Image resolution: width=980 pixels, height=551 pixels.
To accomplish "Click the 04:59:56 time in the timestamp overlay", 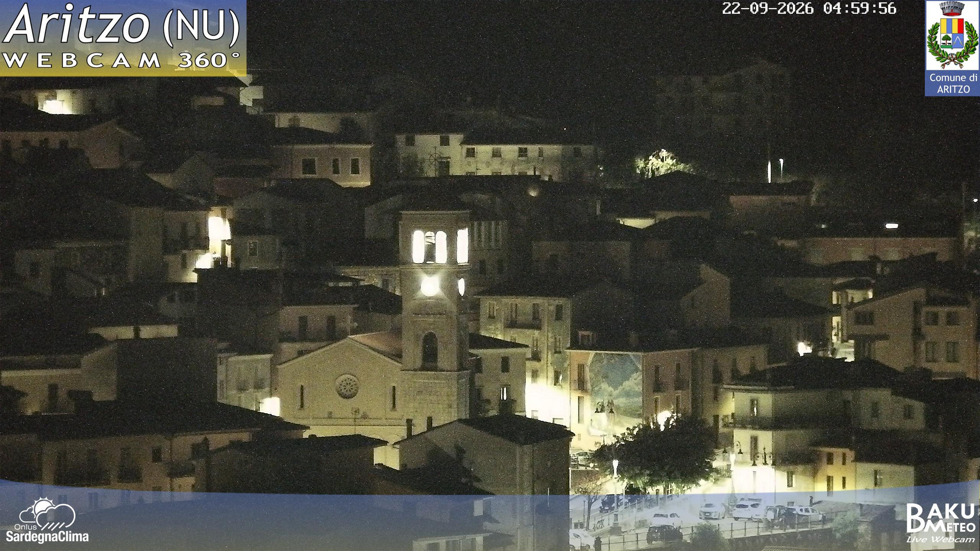I will click(860, 9).
